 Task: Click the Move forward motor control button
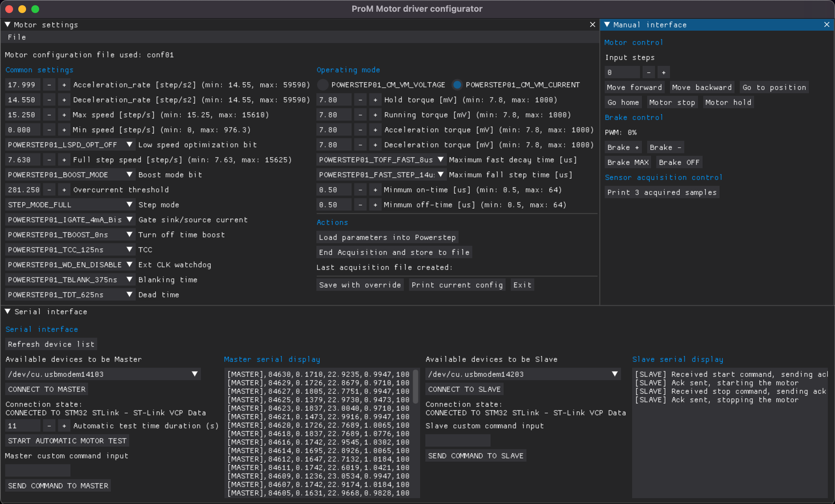pyautogui.click(x=634, y=87)
